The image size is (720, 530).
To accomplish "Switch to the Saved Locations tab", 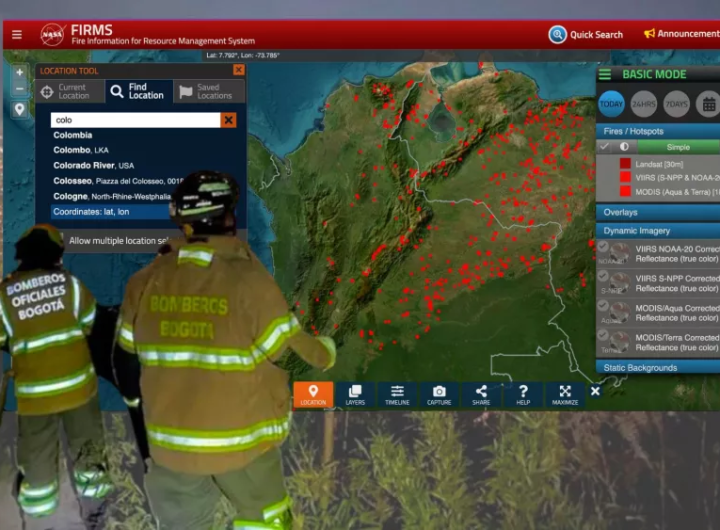I will pyautogui.click(x=208, y=91).
